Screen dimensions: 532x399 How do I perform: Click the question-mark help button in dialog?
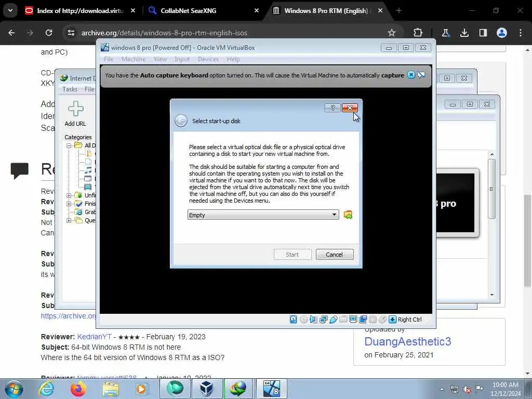click(332, 108)
